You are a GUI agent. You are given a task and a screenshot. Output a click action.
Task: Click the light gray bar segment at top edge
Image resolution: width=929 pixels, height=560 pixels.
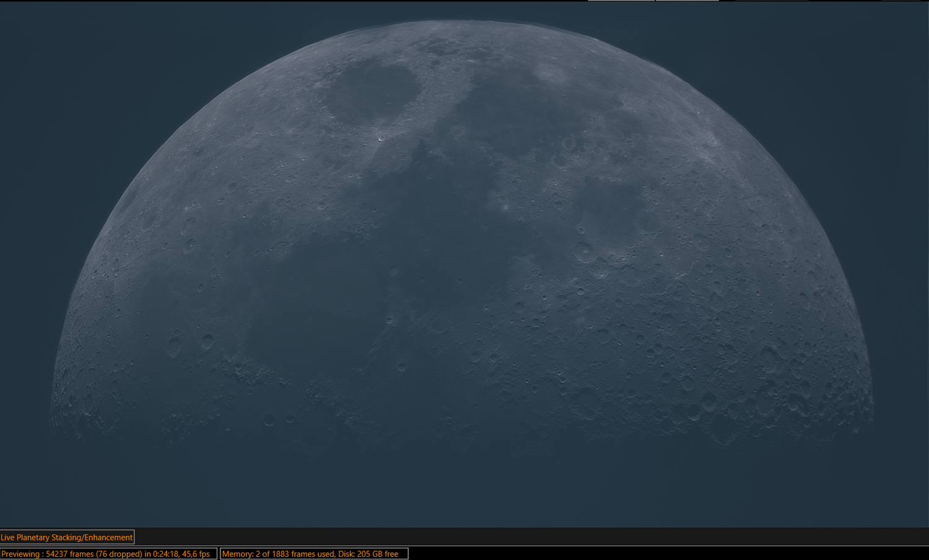pos(621,1)
